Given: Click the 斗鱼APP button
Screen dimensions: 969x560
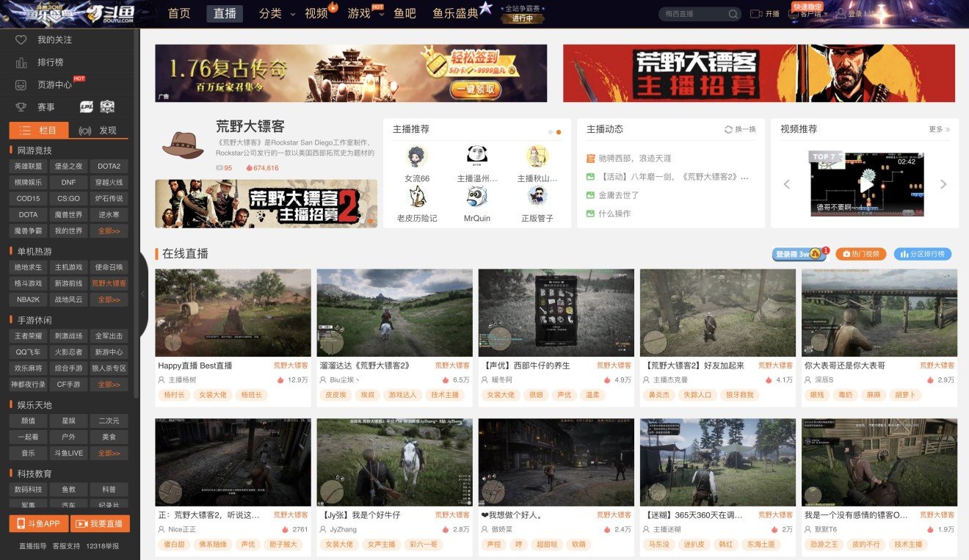Looking at the screenshot, I should 38,523.
